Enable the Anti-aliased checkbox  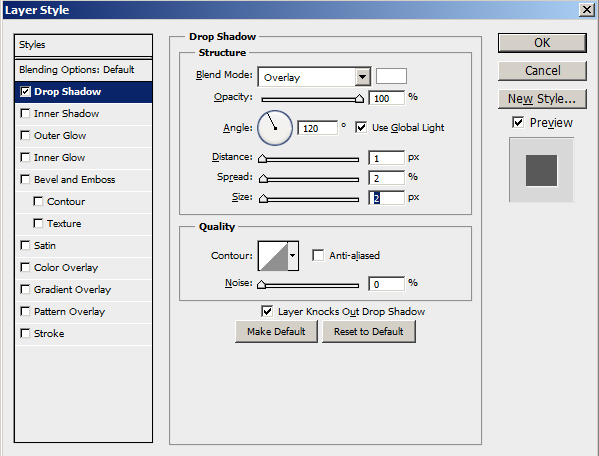point(318,255)
